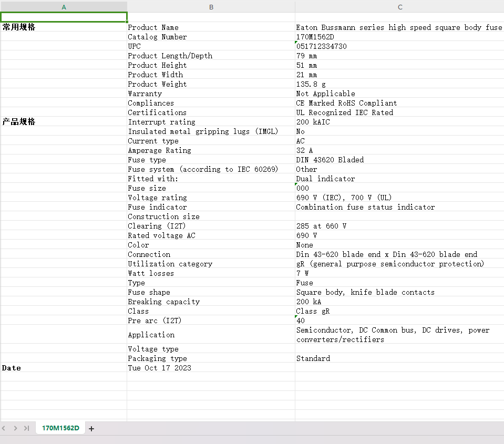This screenshot has width=504, height=444.
Task: Select column B header
Action: click(x=211, y=7)
